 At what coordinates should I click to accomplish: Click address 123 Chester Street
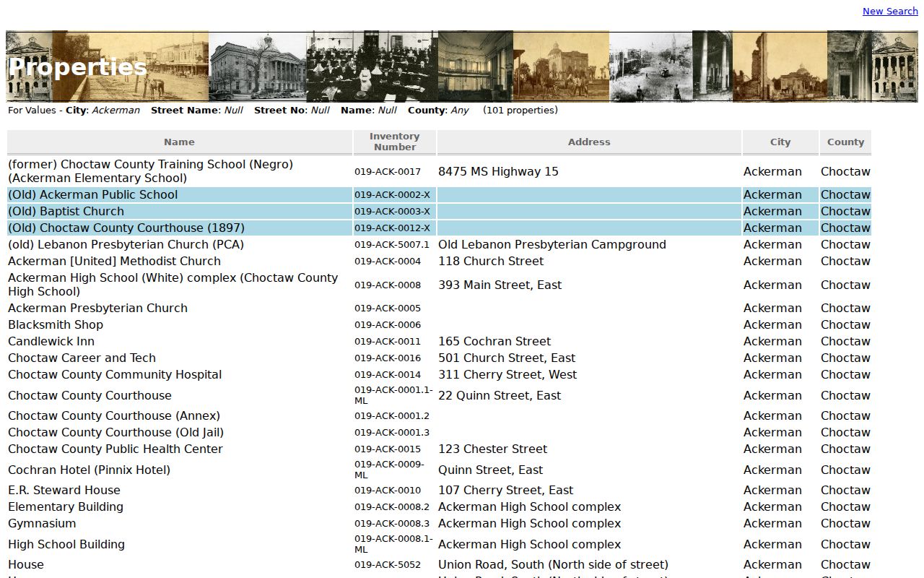coord(492,449)
